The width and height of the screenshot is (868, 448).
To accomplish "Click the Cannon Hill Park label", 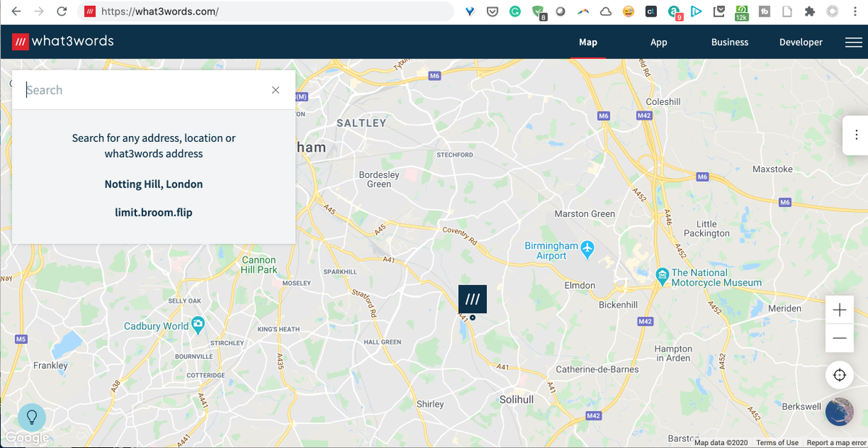I will [259, 265].
